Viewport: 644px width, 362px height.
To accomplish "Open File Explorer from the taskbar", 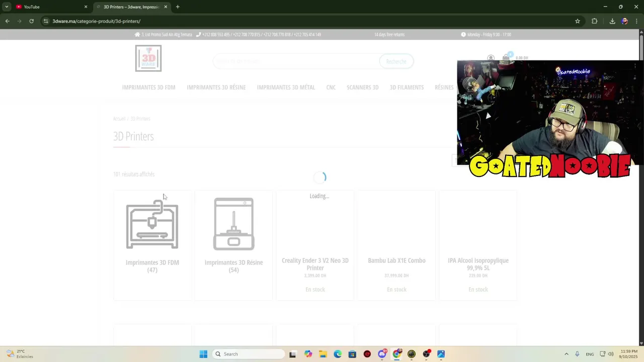I will pyautogui.click(x=323, y=354).
